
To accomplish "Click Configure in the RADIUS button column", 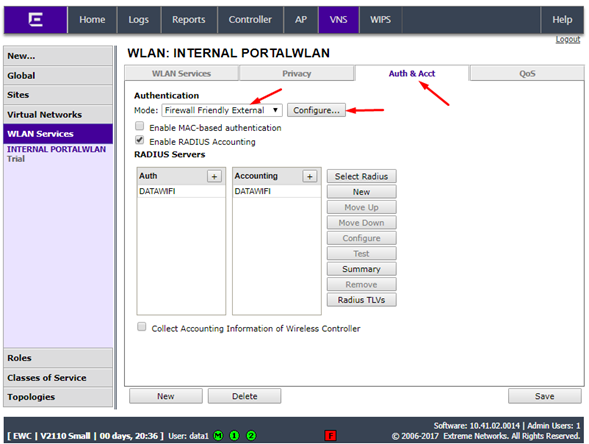I will 361,238.
